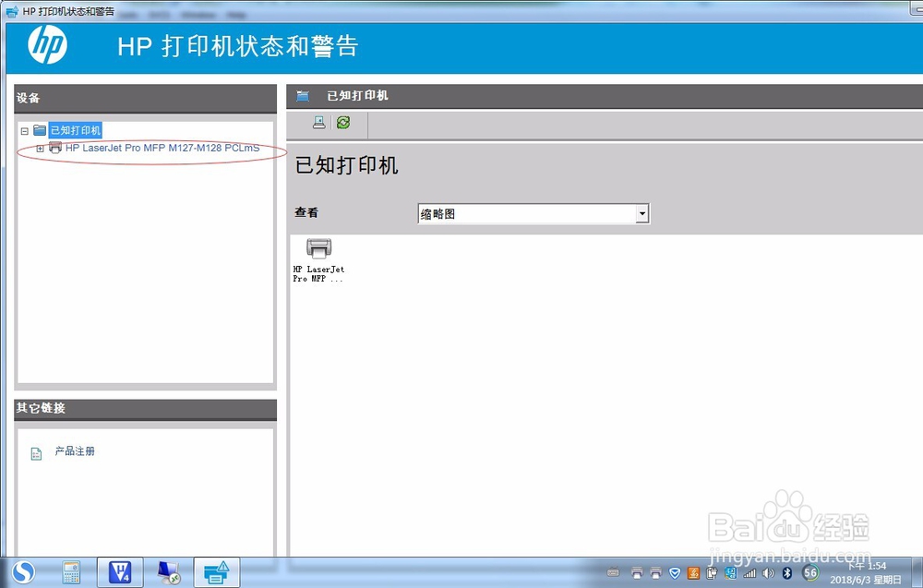
Task: Select HP LaserJet Pro MFP M127-M128 PCLmS
Action: tap(162, 148)
